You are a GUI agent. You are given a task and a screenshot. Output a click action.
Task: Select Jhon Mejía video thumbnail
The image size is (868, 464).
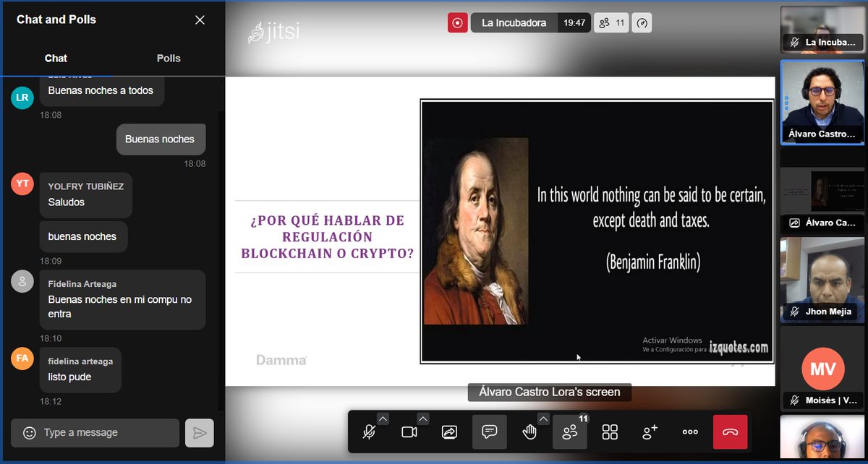[822, 280]
